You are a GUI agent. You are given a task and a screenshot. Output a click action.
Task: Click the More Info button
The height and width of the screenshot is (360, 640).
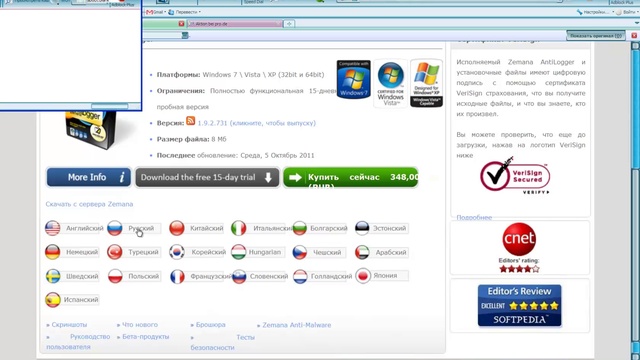pos(89,177)
